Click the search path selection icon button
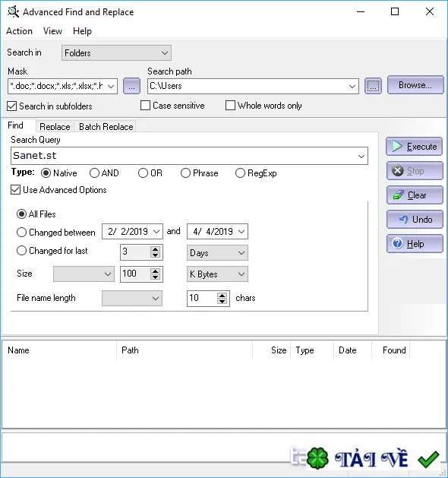Screen dimensions: 448x478 coord(373,87)
